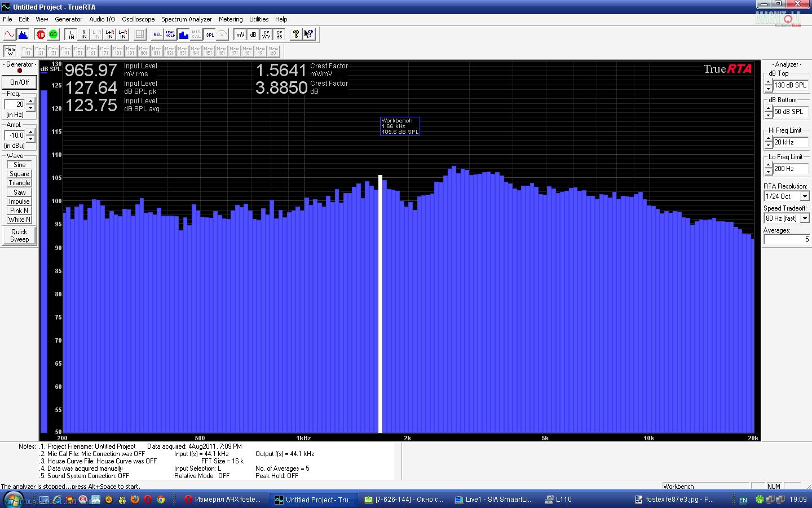The height and width of the screenshot is (508, 812).
Task: Open the Spectrum Analyzer menu
Action: (x=187, y=19)
